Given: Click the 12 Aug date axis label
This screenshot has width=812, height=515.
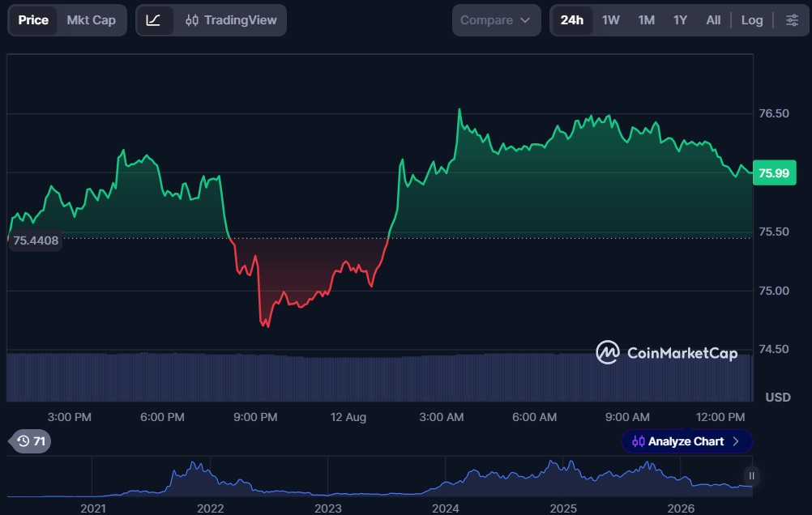Looking at the screenshot, I should click(348, 417).
